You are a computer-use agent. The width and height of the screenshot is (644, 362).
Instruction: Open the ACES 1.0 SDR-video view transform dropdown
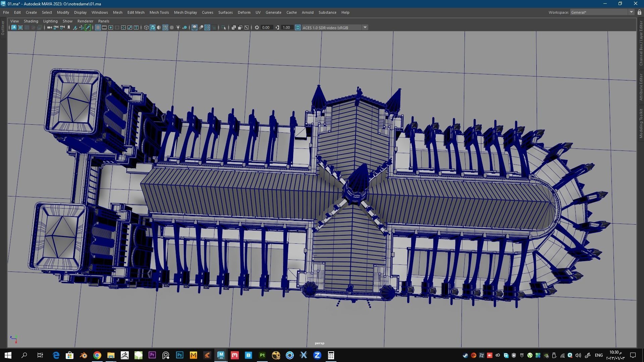pyautogui.click(x=335, y=27)
